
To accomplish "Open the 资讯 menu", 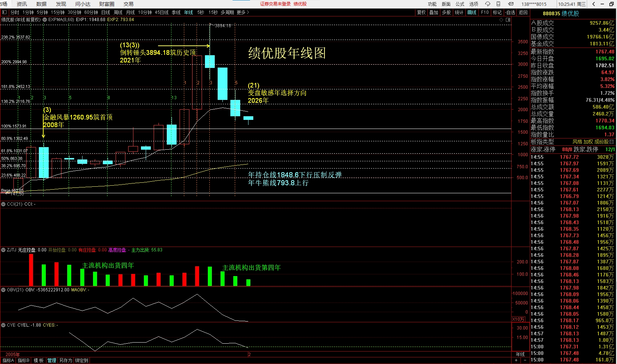I will click(22, 4).
